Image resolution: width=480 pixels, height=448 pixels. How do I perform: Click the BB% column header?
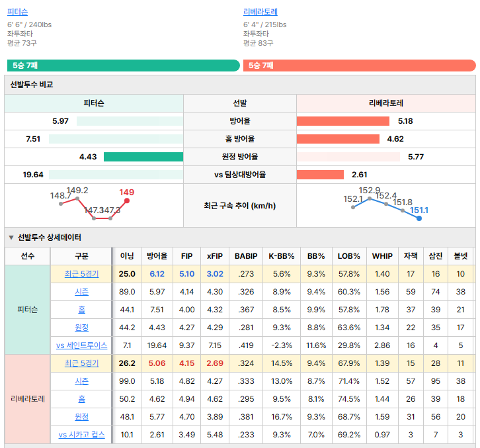click(x=316, y=256)
